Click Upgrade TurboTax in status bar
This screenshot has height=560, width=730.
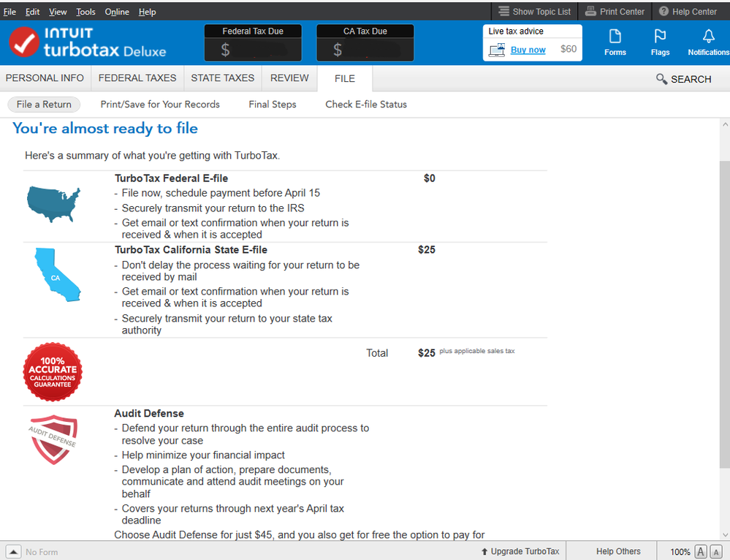[x=520, y=552]
